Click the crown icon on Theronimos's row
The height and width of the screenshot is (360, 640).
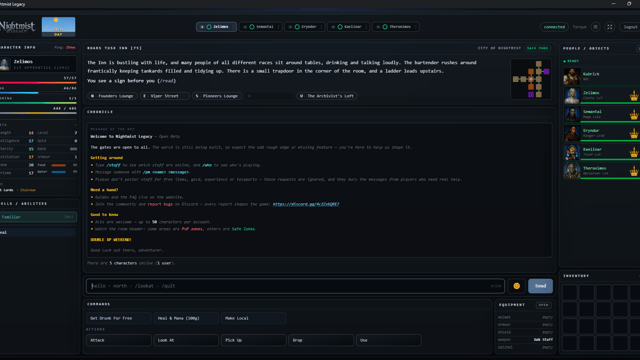point(634,171)
